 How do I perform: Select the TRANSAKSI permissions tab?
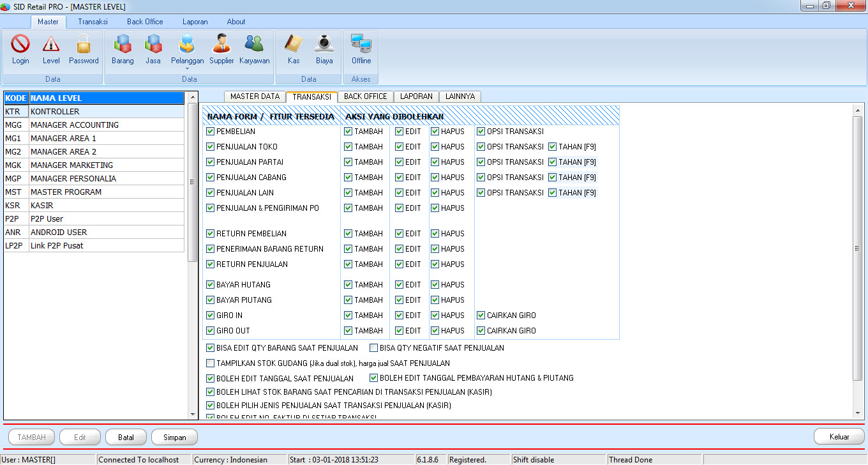(311, 96)
